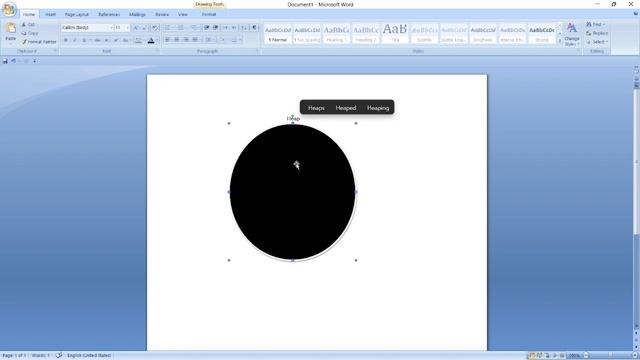
Task: Click the Borders icon in Paragraph group
Action: click(235, 40)
